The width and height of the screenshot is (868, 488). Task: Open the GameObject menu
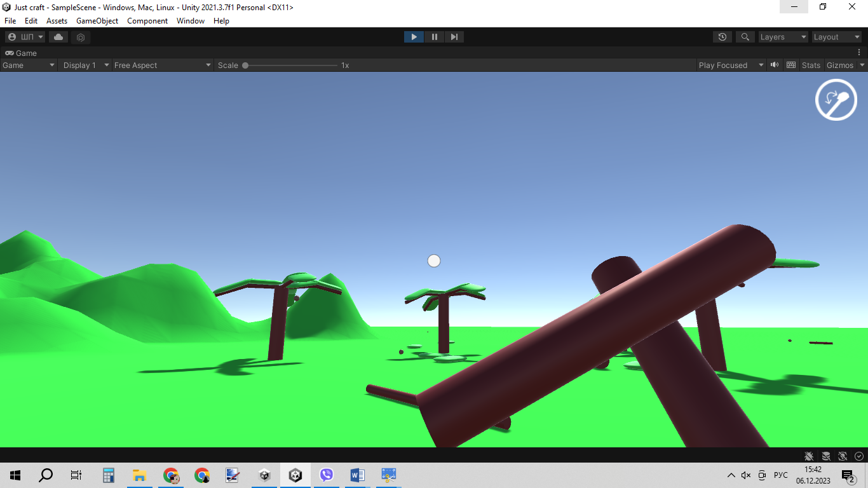pos(97,21)
